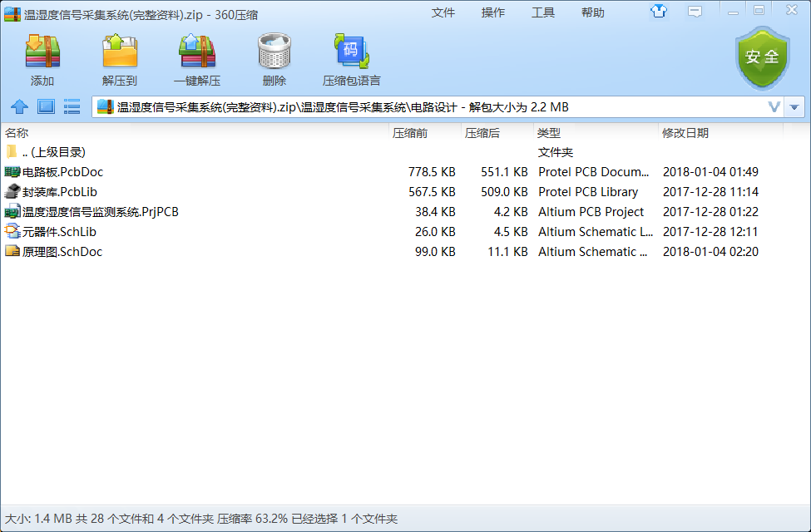Click the 38.4 KB size value

click(435, 212)
